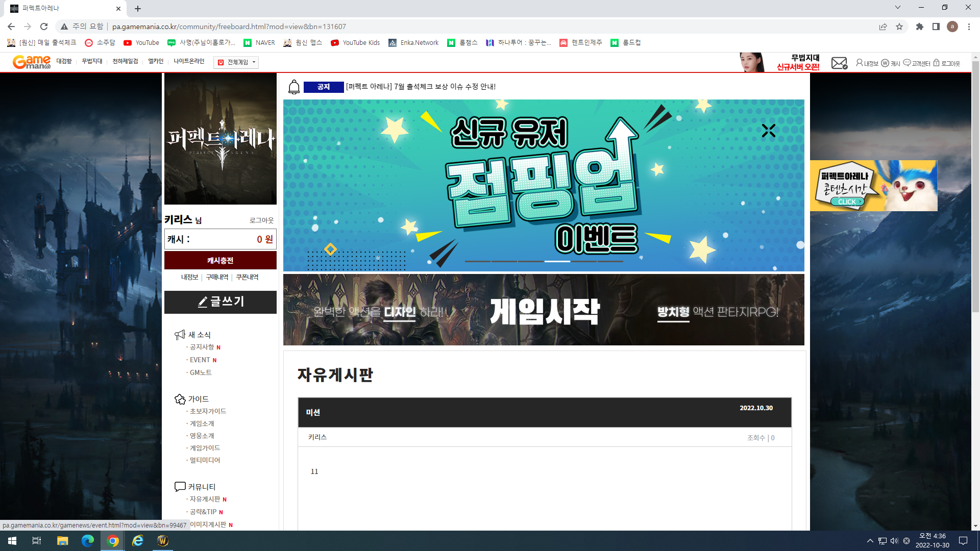The image size is (980, 551).
Task: Open 나이트온라인 game menu
Action: [189, 61]
